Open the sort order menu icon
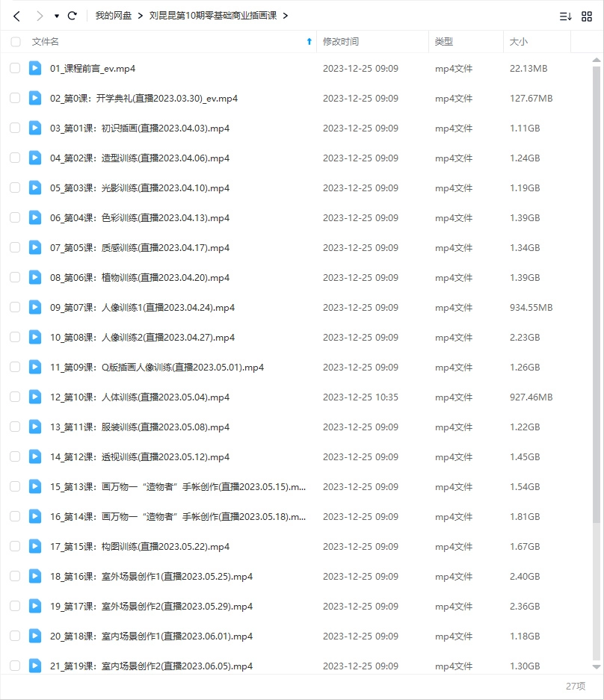This screenshot has width=604, height=700. point(565,16)
